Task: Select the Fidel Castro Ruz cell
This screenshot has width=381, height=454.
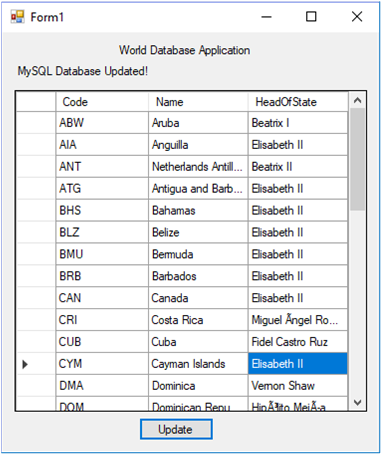Action: pos(298,342)
